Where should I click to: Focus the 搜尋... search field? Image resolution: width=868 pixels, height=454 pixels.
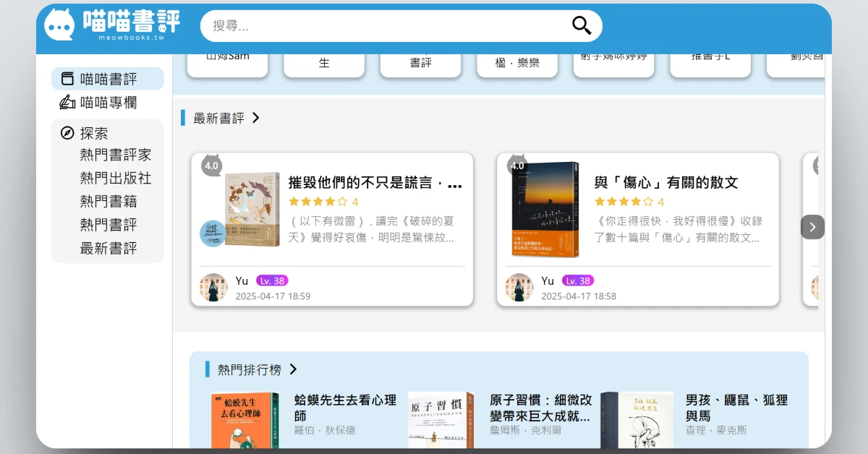point(401,26)
